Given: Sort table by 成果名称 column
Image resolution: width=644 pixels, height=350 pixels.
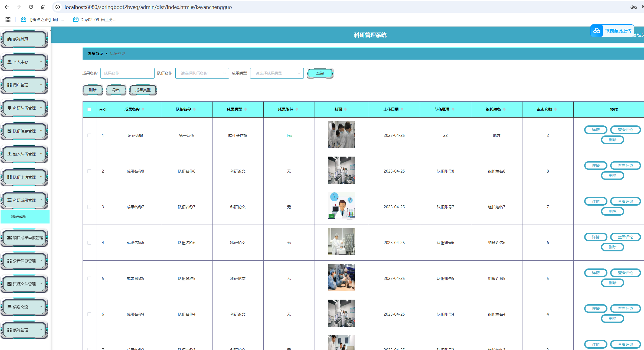Looking at the screenshot, I should tap(143, 109).
